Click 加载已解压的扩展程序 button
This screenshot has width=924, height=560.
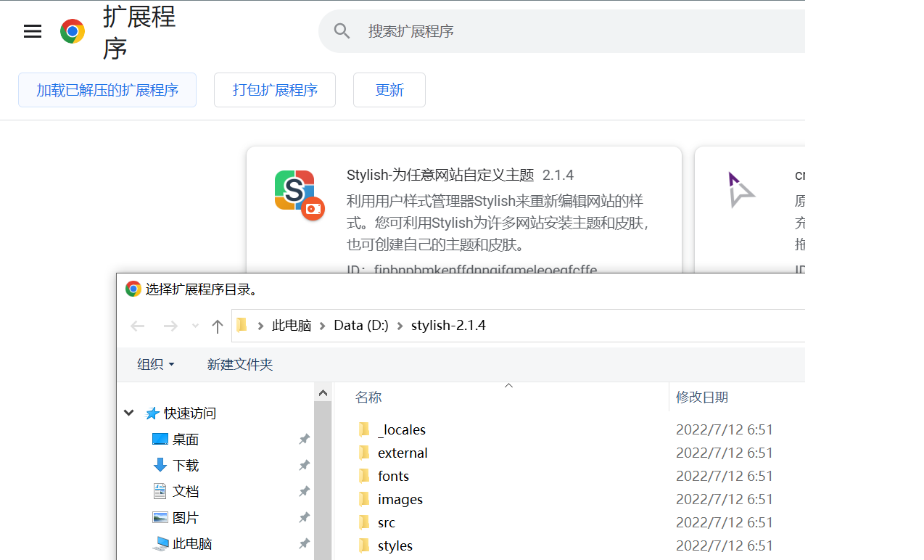[107, 90]
